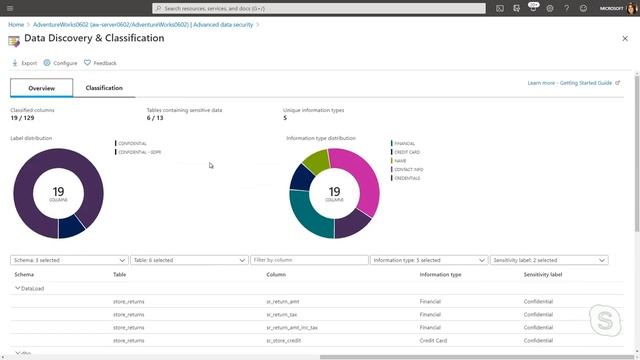Open the help question mark
This screenshot has width=640, height=360.
pos(567,8)
